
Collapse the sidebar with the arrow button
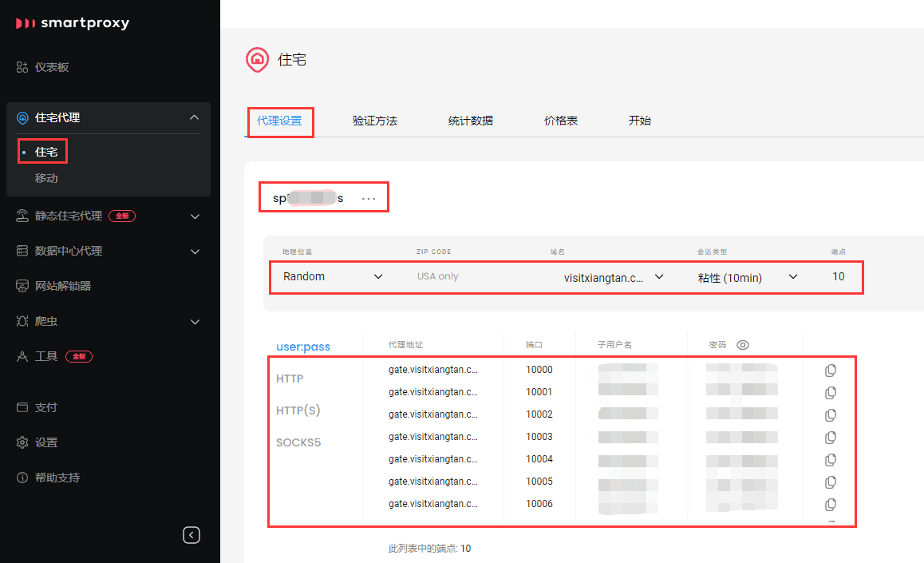[192, 535]
